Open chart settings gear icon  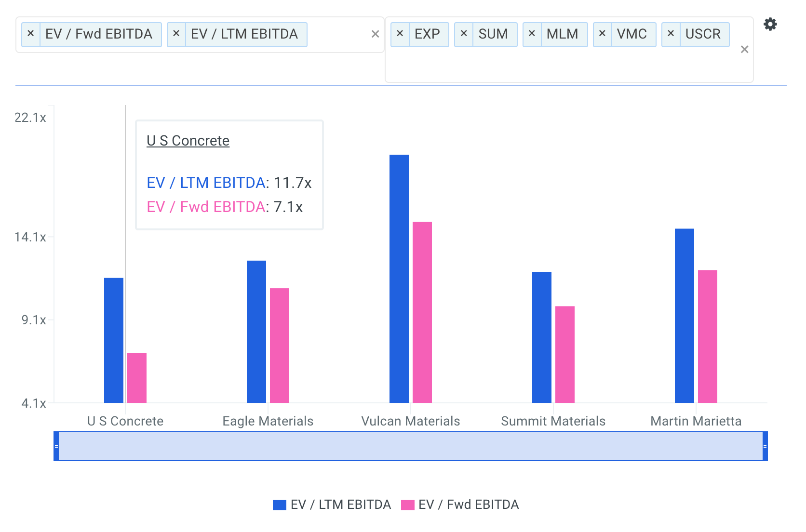tap(770, 24)
